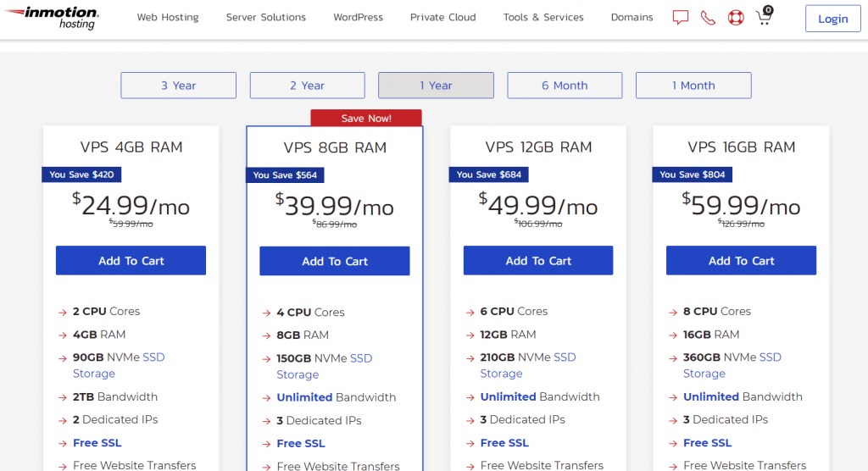Select the 6 Month billing term

click(565, 86)
